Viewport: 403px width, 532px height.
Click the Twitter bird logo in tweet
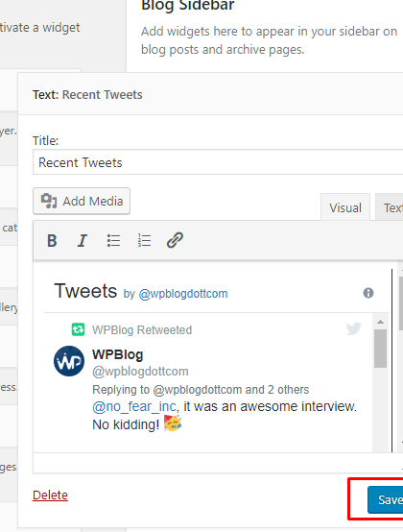[x=353, y=328]
